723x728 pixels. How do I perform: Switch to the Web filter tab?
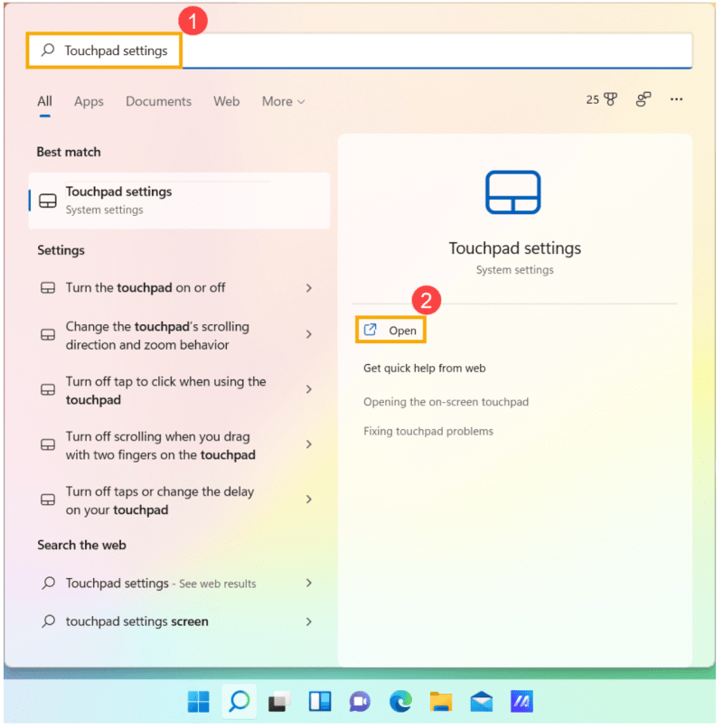pyautogui.click(x=226, y=101)
